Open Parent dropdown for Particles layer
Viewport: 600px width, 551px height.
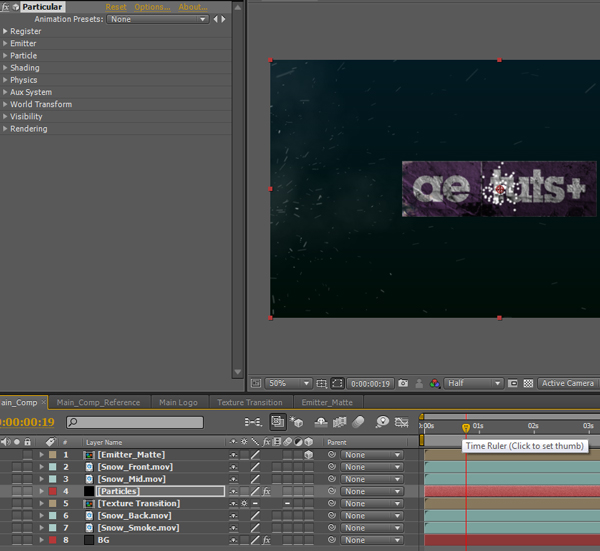click(371, 491)
